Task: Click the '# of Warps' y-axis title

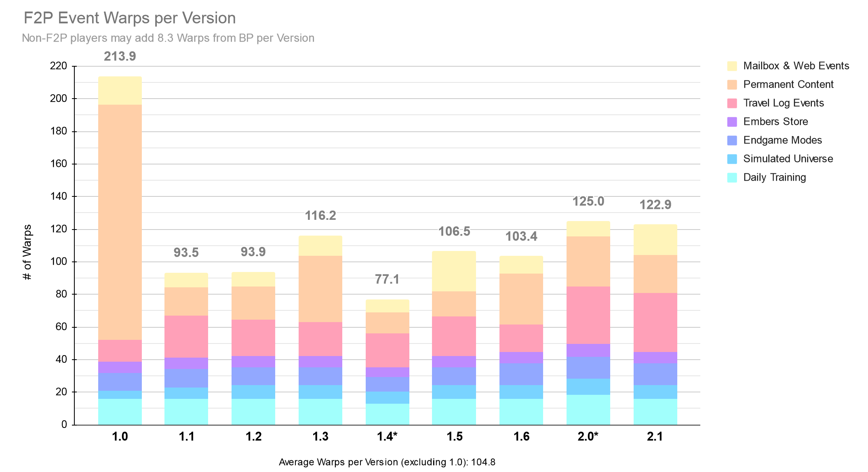Action: point(27,253)
